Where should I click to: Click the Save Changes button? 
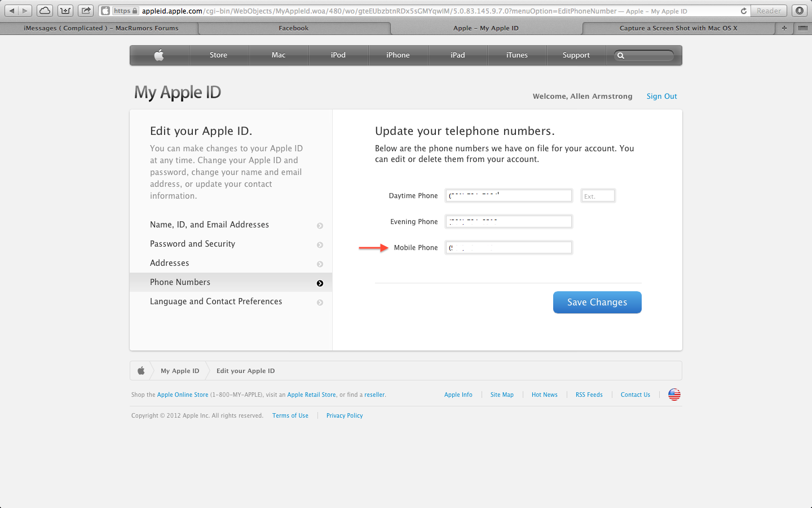597,303
